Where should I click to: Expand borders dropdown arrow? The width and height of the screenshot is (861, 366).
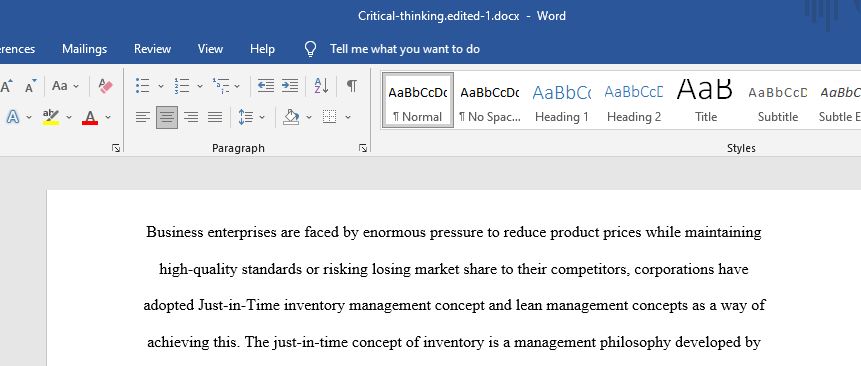coord(348,117)
